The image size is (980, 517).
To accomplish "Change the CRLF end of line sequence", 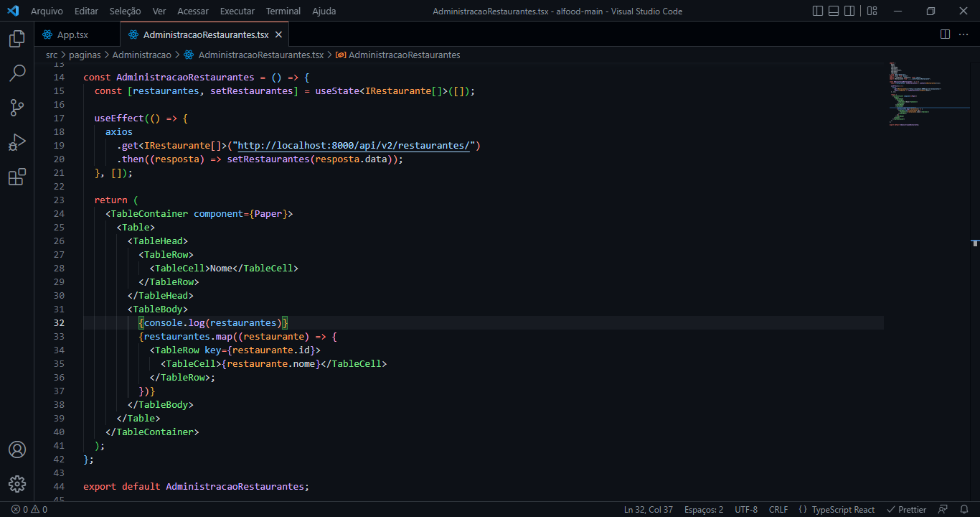I will coord(778,510).
